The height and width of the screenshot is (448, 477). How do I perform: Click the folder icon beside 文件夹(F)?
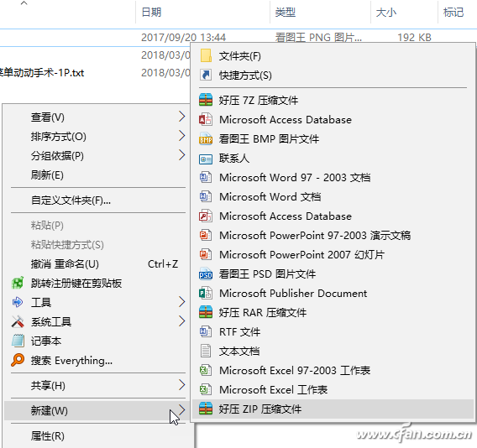pos(206,56)
